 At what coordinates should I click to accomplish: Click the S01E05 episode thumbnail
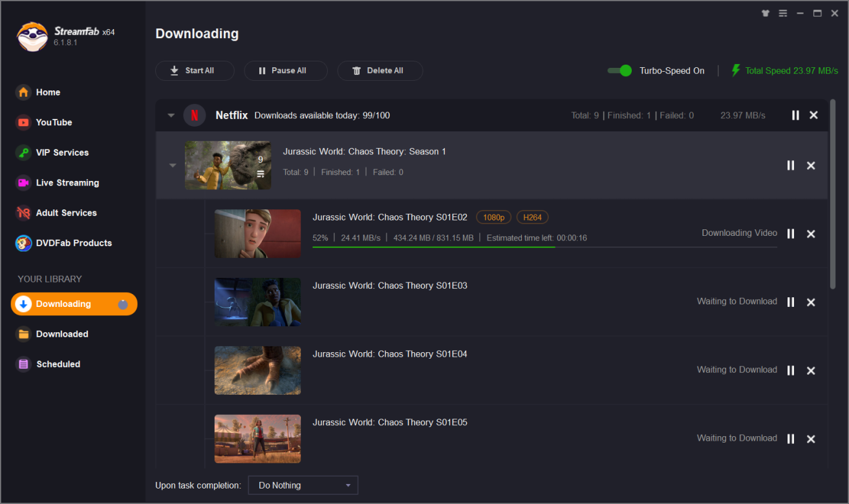(257, 439)
